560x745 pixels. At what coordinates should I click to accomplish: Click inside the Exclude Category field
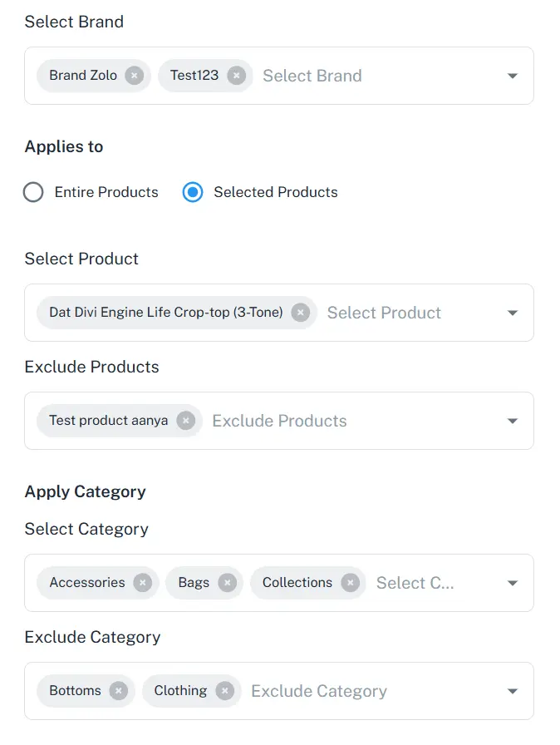coord(318,690)
